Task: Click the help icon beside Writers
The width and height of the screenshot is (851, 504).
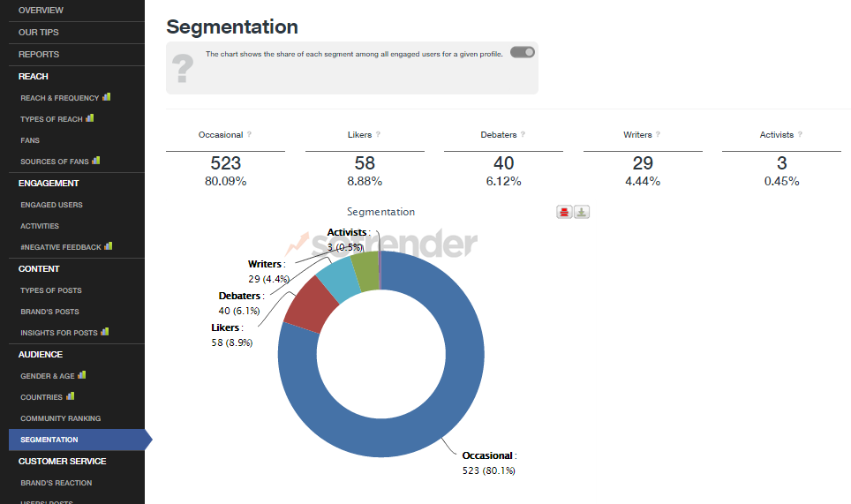Action: pos(659,135)
